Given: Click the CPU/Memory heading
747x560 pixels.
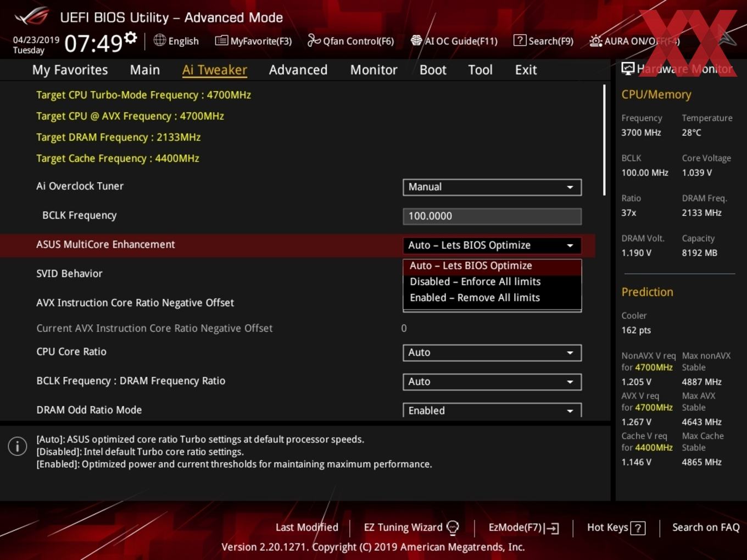Looking at the screenshot, I should coord(656,94).
